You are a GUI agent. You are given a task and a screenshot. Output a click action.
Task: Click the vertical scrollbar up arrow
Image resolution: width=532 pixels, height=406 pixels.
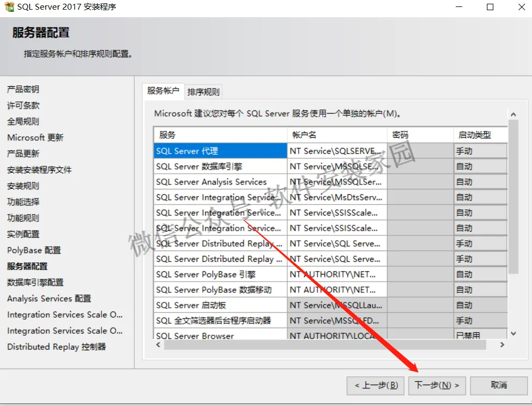tap(513, 115)
